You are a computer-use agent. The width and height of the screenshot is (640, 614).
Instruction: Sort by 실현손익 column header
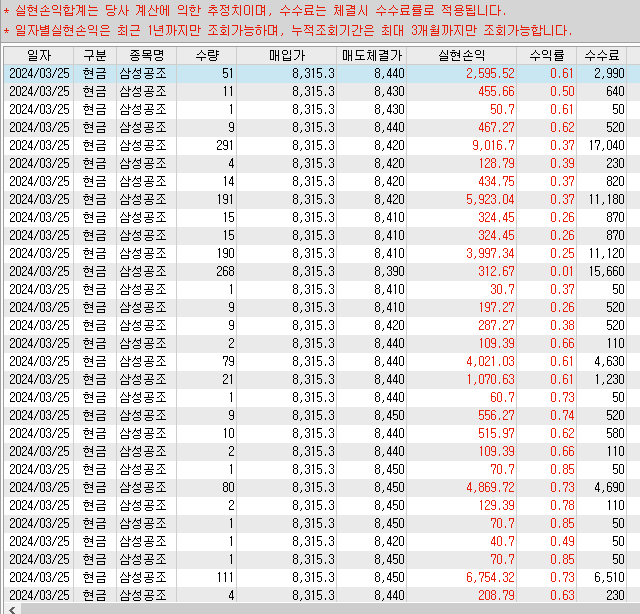click(462, 56)
